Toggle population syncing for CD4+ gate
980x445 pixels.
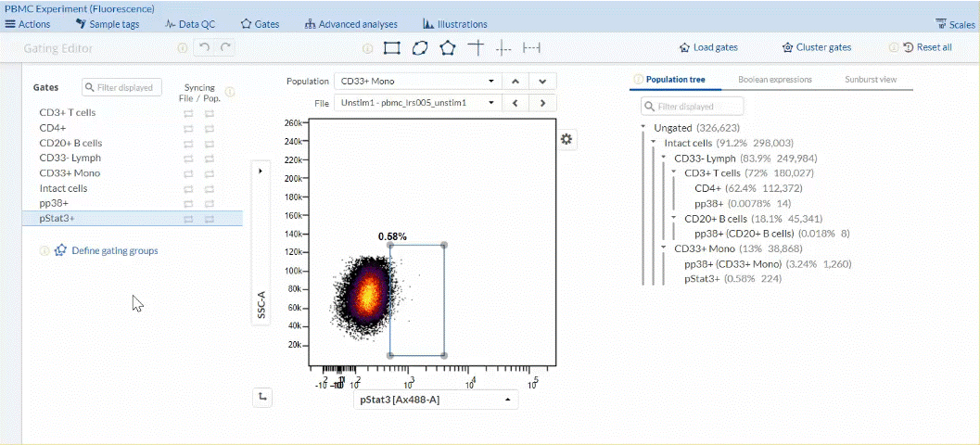(x=210, y=128)
